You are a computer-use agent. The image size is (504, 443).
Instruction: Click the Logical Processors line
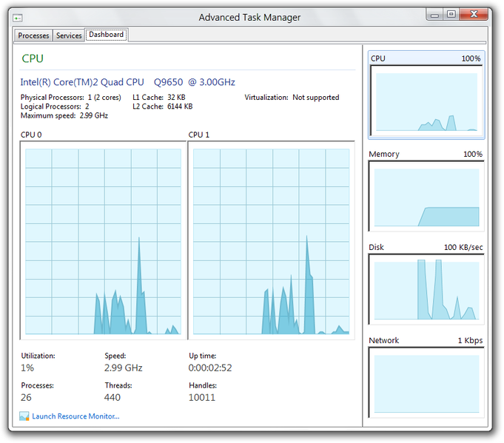55,106
